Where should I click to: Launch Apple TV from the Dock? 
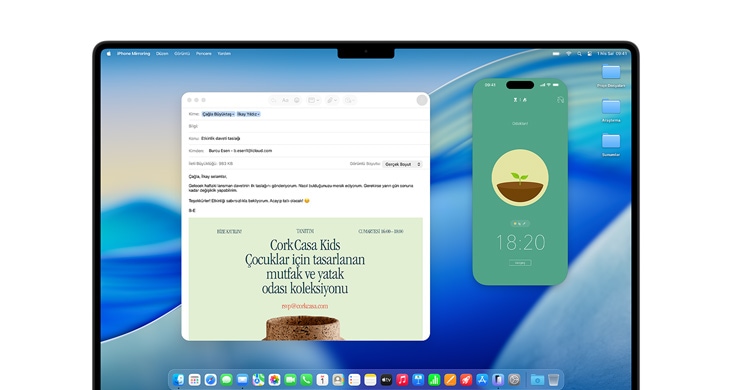[x=386, y=380]
